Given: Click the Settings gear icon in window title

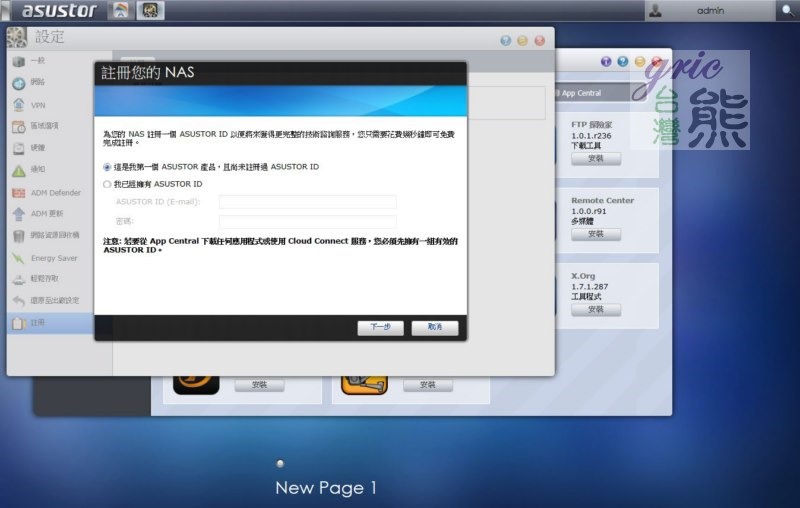Looking at the screenshot, I should coord(17,38).
